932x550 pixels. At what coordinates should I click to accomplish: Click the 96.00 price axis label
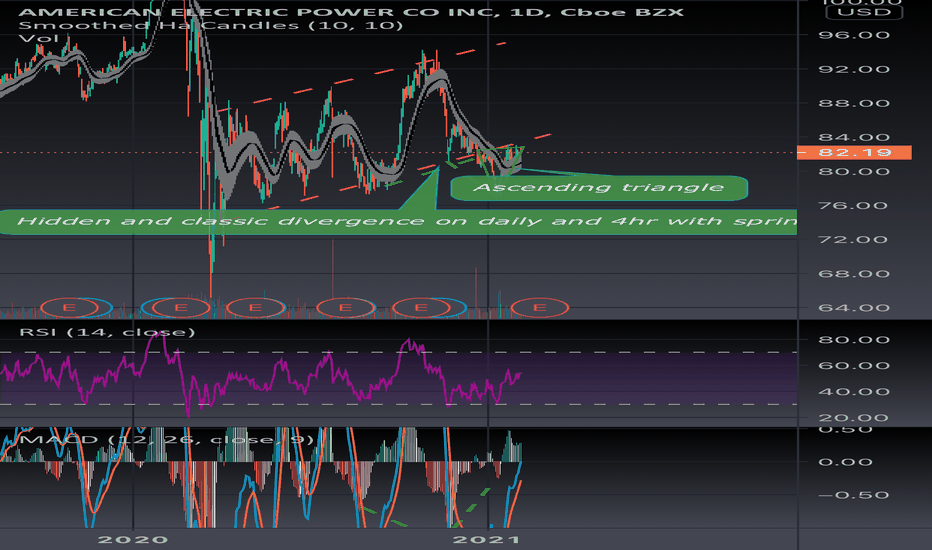pos(854,35)
